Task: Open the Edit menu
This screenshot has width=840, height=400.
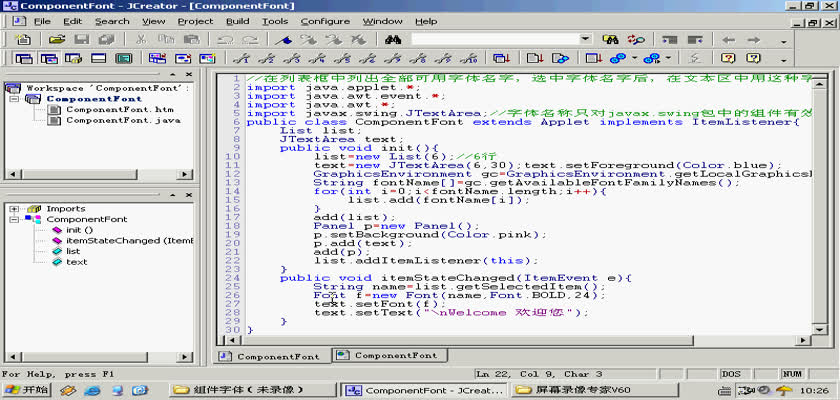Action: click(73, 21)
